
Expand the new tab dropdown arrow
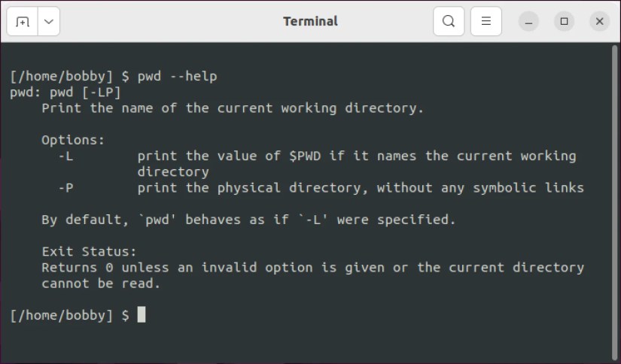pyautogui.click(x=49, y=21)
